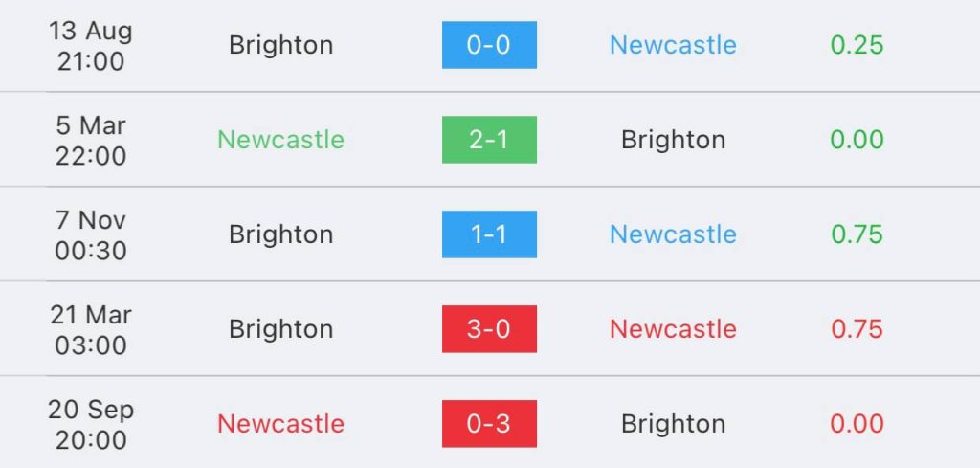Image resolution: width=980 pixels, height=468 pixels.
Task: Open the red 0-3 score badge
Action: (x=489, y=424)
